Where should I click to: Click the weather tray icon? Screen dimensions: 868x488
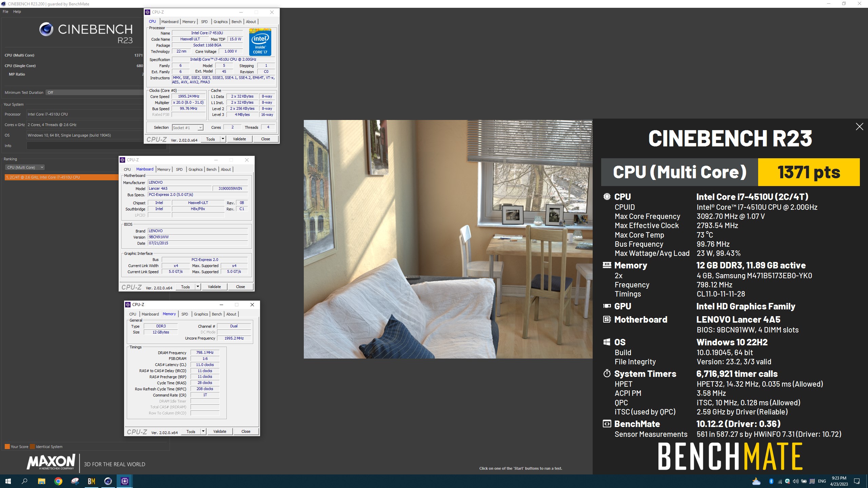click(756, 481)
